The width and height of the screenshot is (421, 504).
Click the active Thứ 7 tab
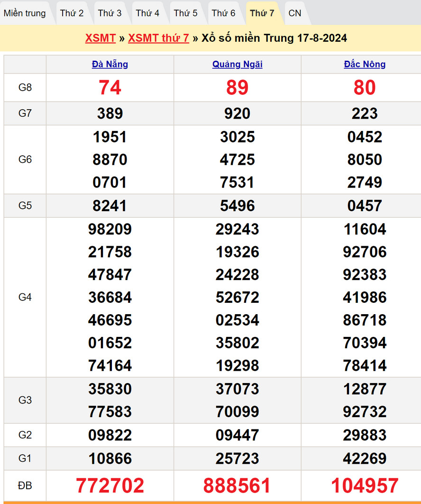point(262,13)
